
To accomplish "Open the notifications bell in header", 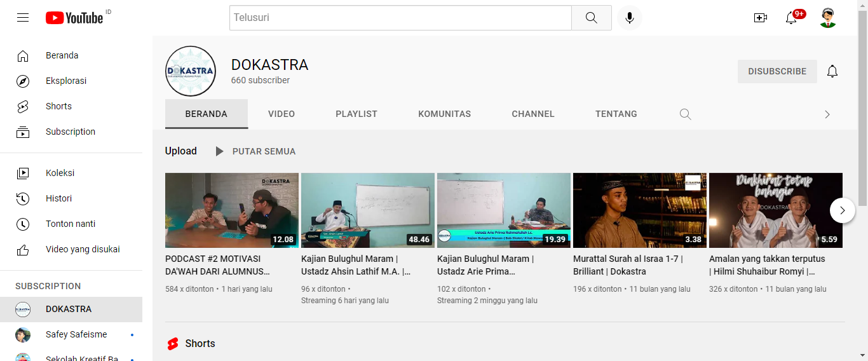I will click(791, 18).
